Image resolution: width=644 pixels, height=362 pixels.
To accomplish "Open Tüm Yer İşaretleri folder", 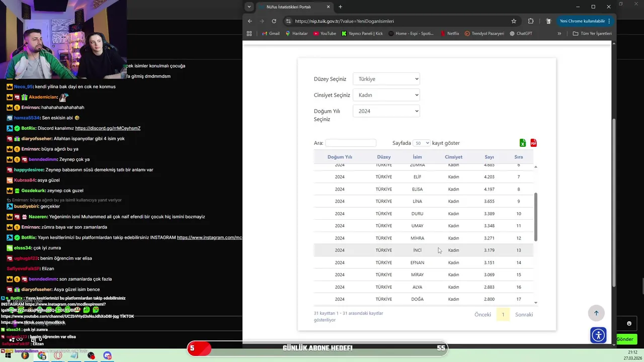I will click(x=592, y=34).
